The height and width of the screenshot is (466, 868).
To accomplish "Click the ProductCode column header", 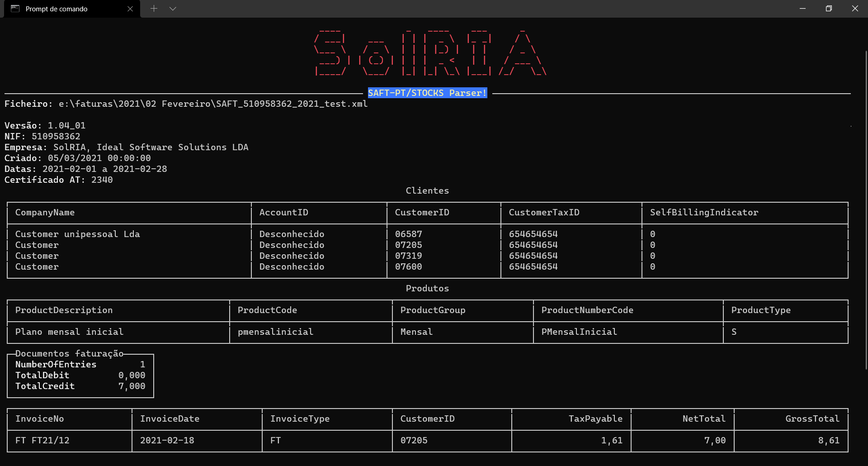I will [267, 310].
